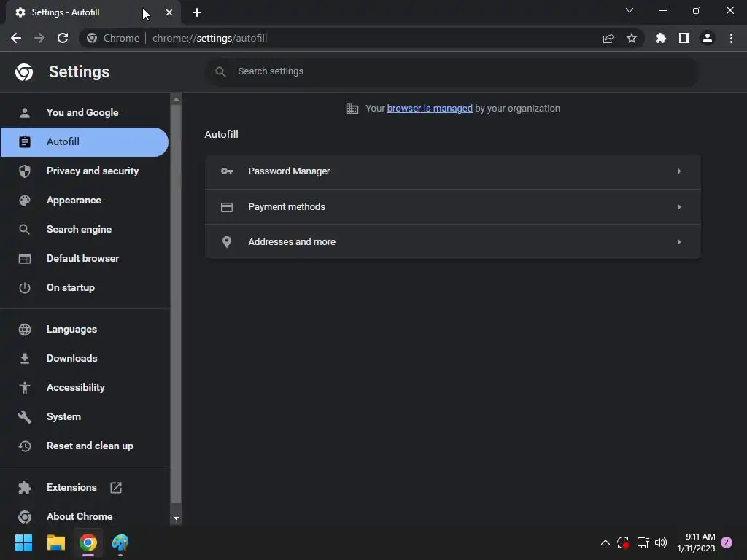
Task: Close the Settings - Autofill tab
Action: coord(169,12)
